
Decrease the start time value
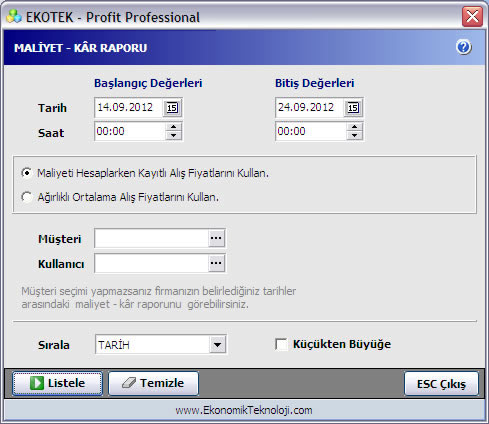[x=173, y=135]
